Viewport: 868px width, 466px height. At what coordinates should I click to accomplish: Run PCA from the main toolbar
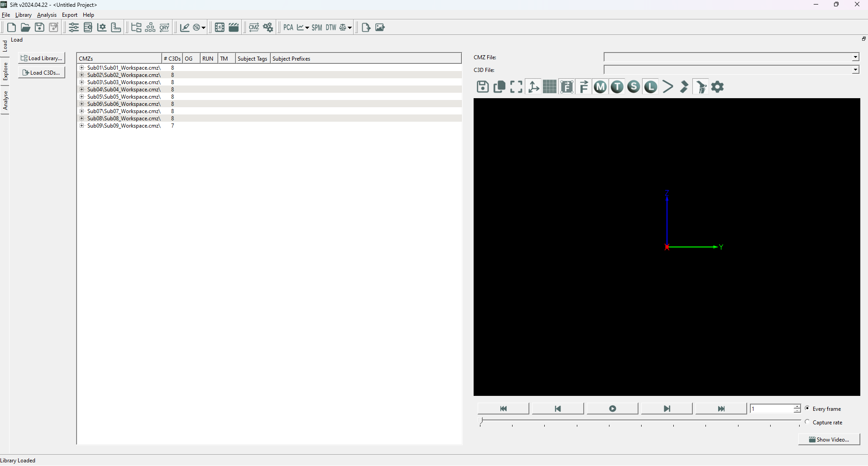tap(288, 28)
